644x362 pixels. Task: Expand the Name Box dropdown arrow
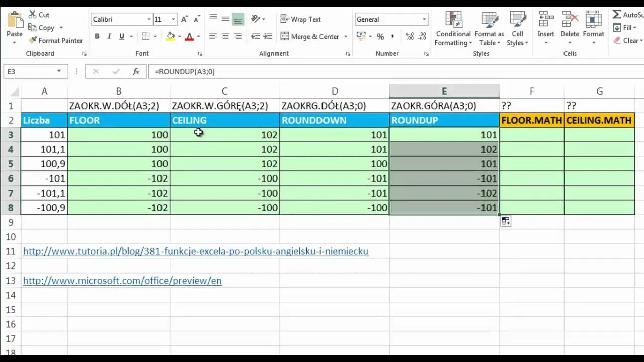click(59, 71)
